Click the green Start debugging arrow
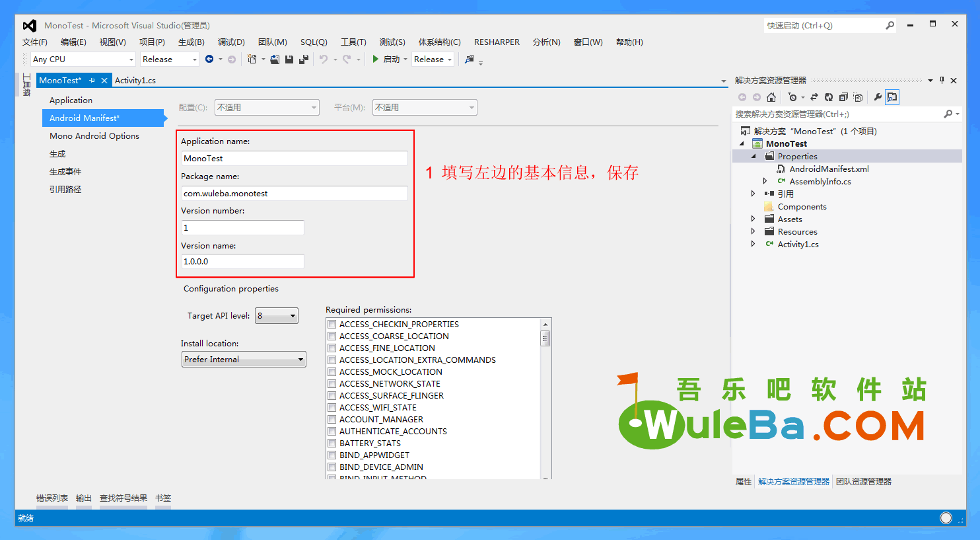 pyautogui.click(x=376, y=59)
